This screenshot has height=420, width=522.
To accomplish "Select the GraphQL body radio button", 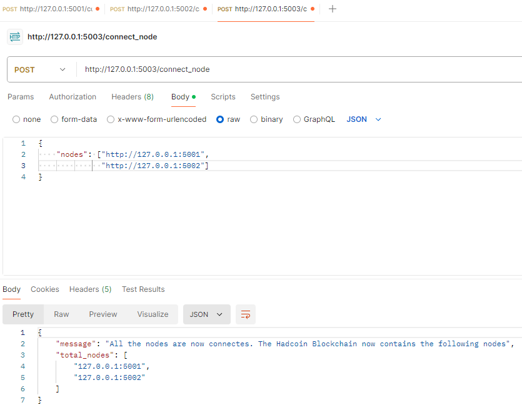I will (x=296, y=119).
